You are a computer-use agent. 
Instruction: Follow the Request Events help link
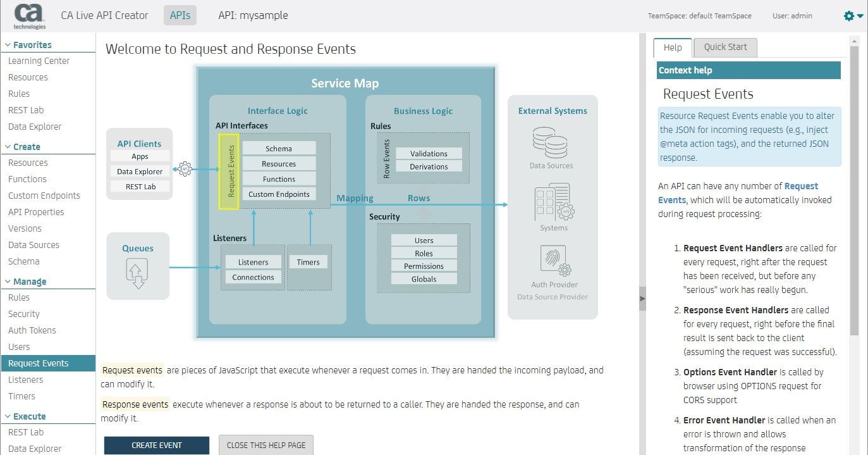pos(738,193)
